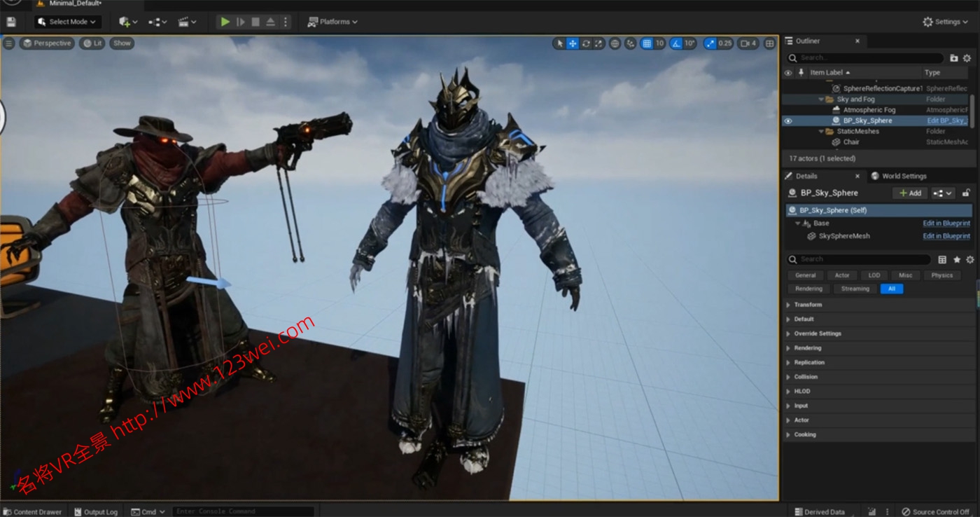Activate the Rotate tool in the viewport
Image resolution: width=980 pixels, height=517 pixels.
coord(586,43)
